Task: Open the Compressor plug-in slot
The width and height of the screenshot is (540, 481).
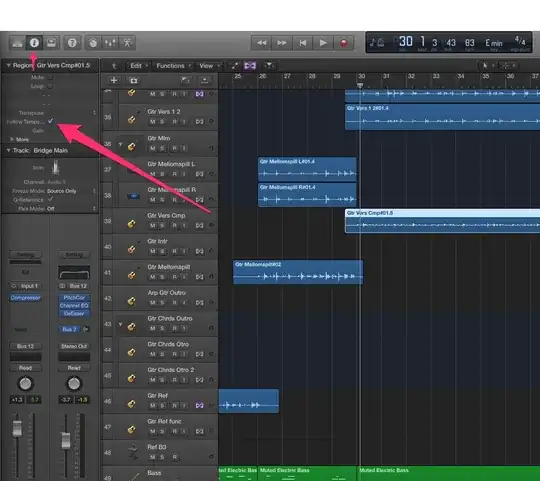Action: pos(25,298)
